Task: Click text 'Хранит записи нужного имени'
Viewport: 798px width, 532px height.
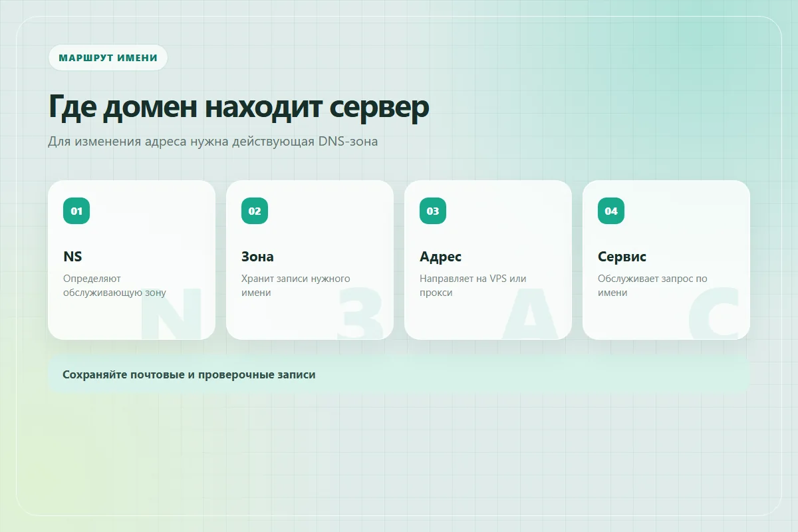Action: point(295,285)
